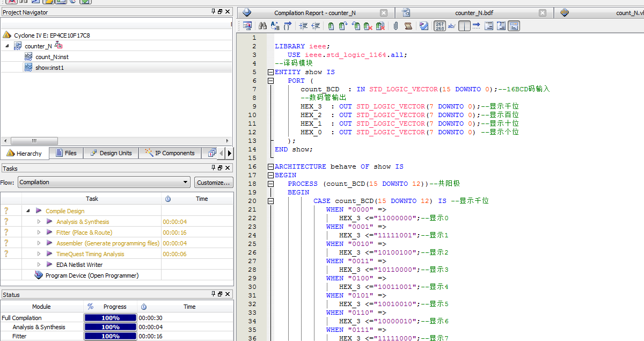
Task: Click the delete single bookmark icon
Action: pyautogui.click(x=368, y=25)
